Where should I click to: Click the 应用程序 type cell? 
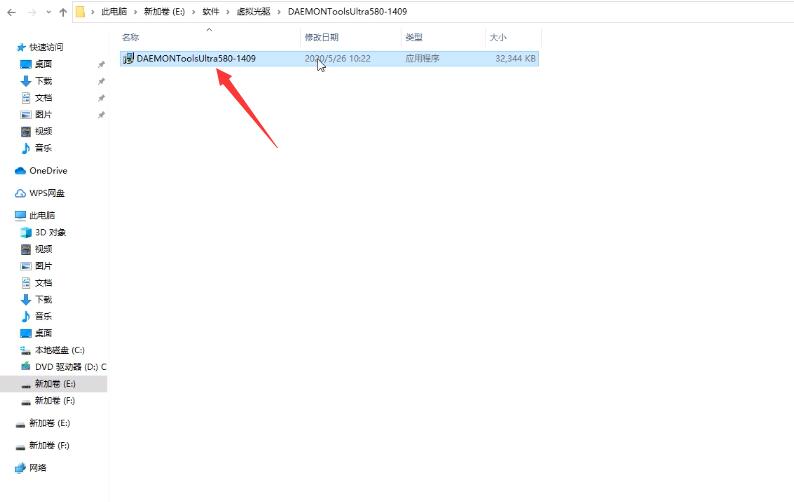point(422,58)
